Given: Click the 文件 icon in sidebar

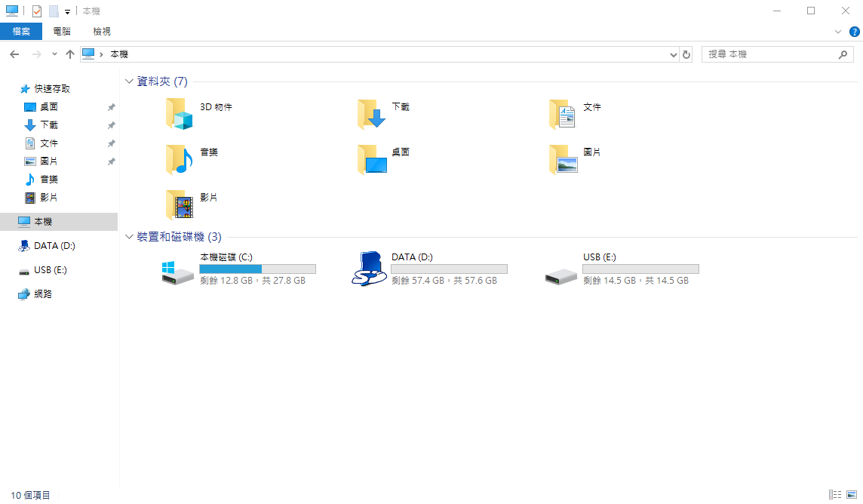Looking at the screenshot, I should pyautogui.click(x=30, y=143).
